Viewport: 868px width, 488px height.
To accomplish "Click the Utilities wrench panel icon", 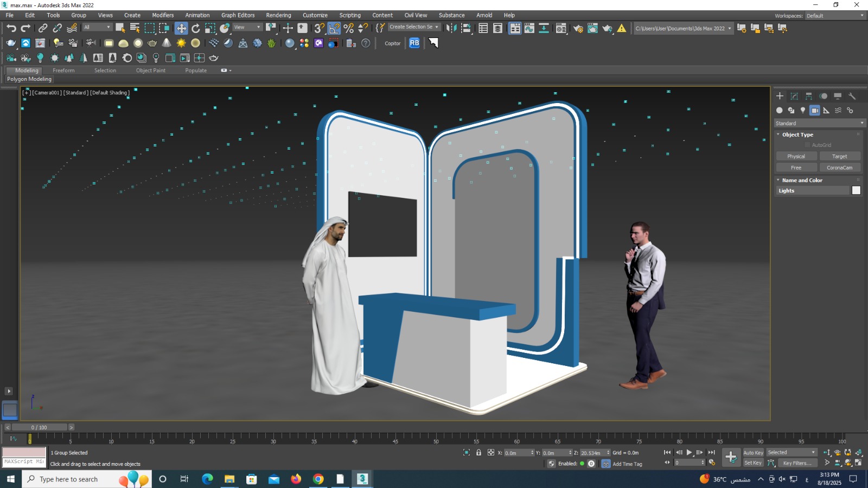I will click(852, 96).
